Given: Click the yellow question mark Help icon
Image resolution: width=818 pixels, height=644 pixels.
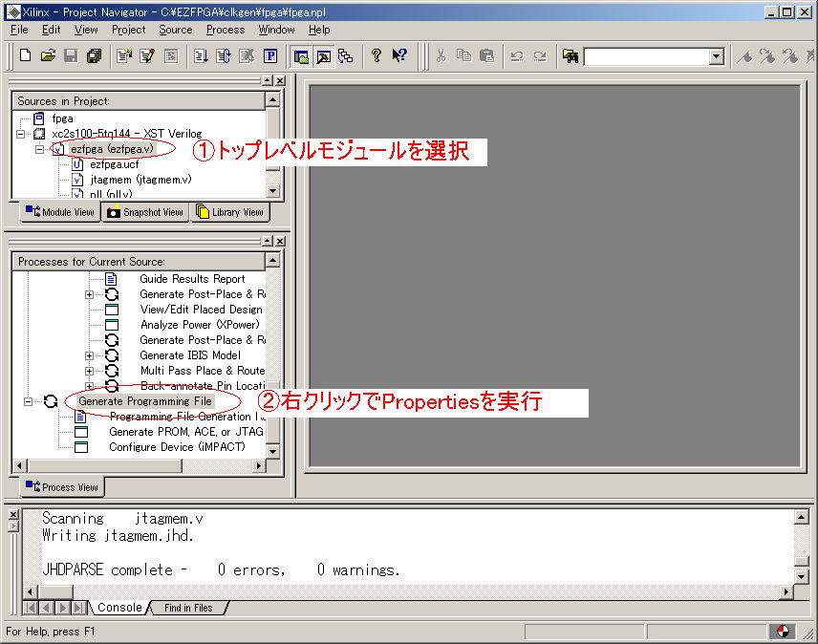Looking at the screenshot, I should tap(377, 55).
